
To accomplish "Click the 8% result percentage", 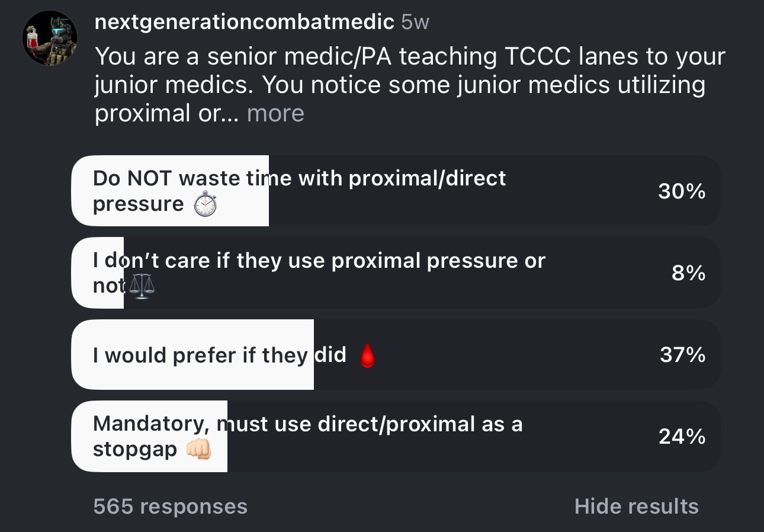I will click(x=688, y=273).
